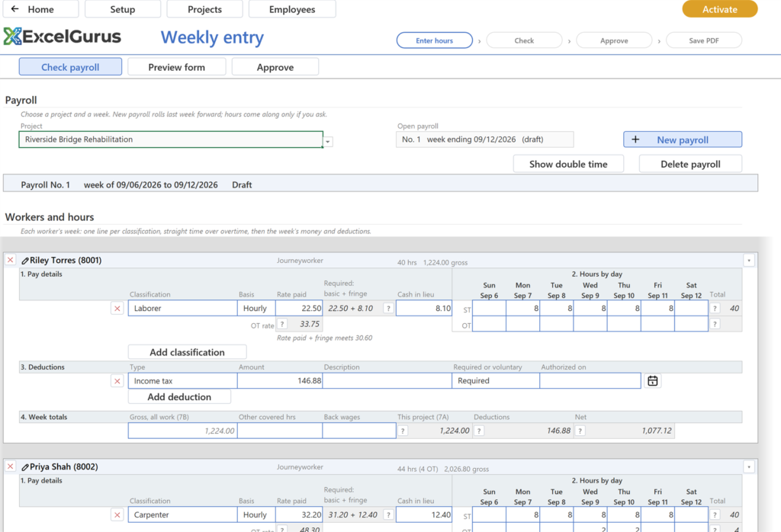Click Carpenter cash in lieu 12.40

click(x=424, y=515)
